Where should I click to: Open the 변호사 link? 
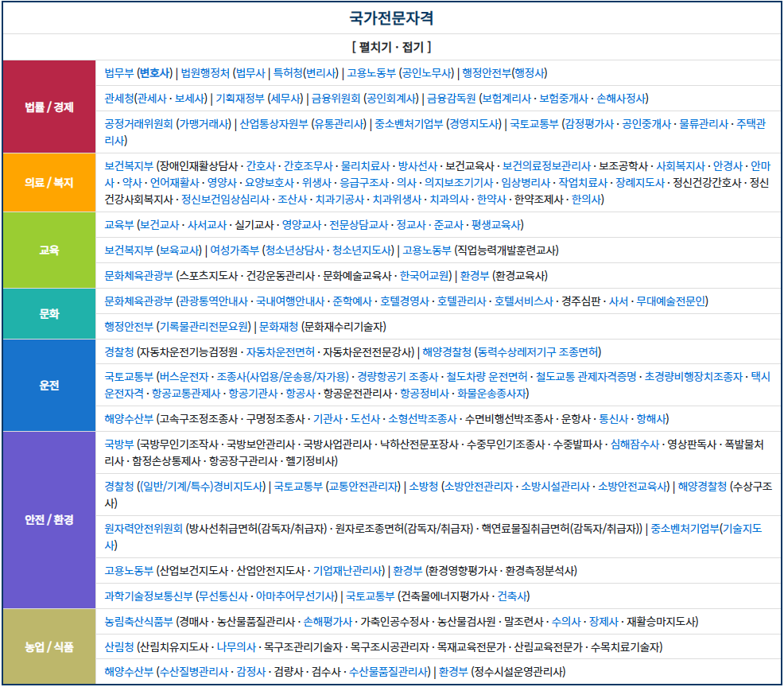point(156,73)
